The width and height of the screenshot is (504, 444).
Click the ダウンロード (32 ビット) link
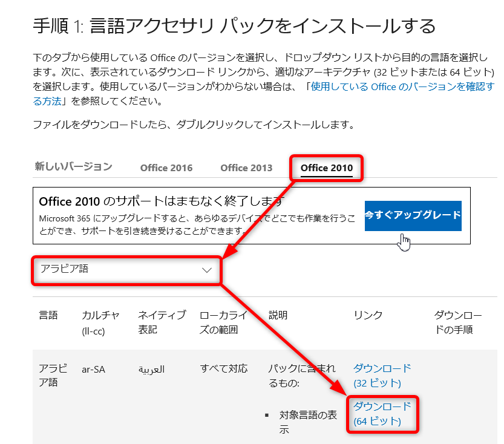tap(382, 375)
